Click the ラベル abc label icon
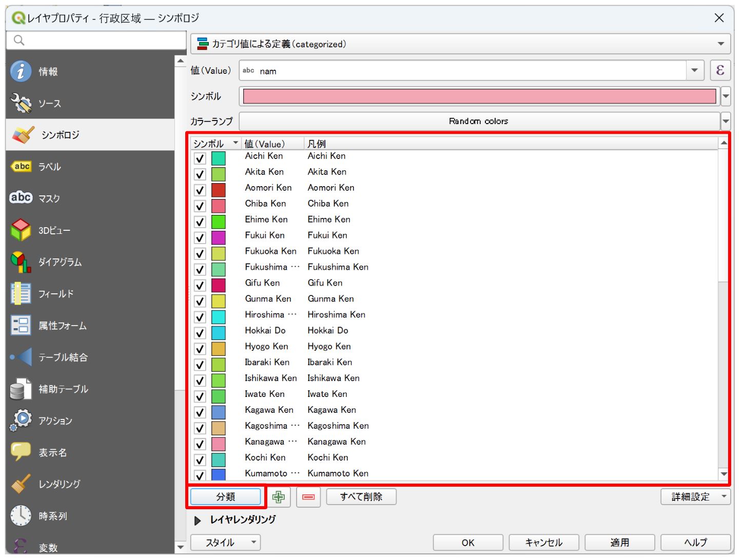The image size is (744, 560). 21,167
